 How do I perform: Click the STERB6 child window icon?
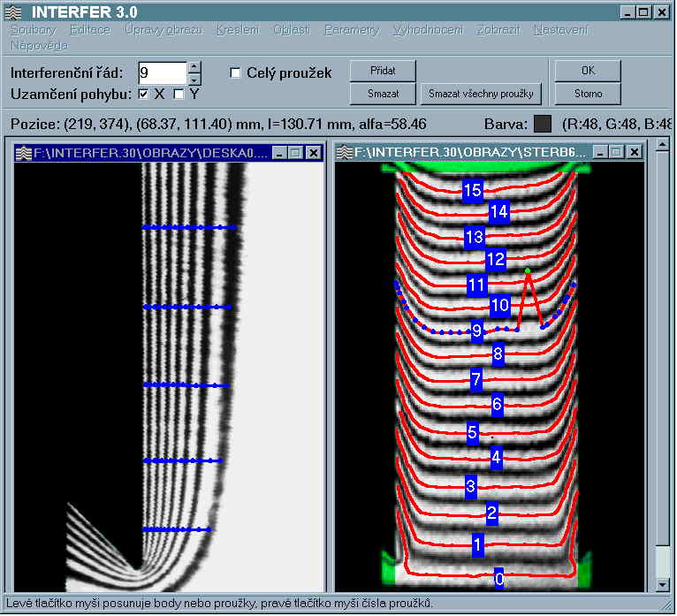click(346, 153)
